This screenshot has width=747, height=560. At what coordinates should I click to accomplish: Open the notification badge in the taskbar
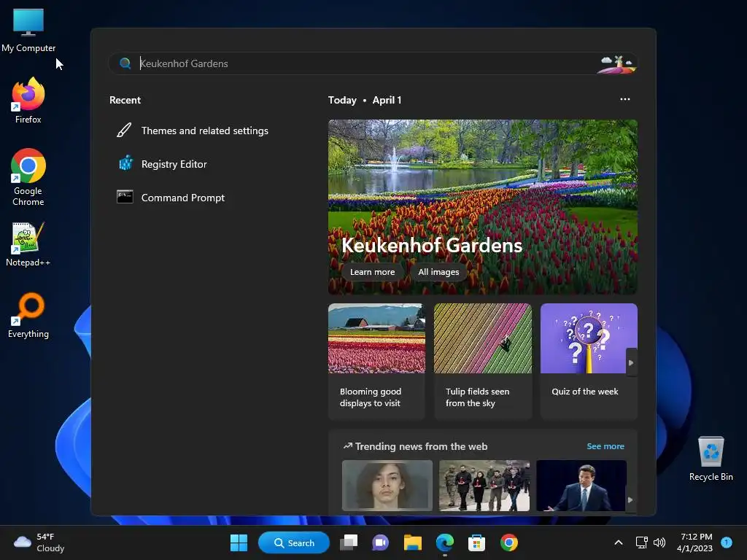pos(727,542)
